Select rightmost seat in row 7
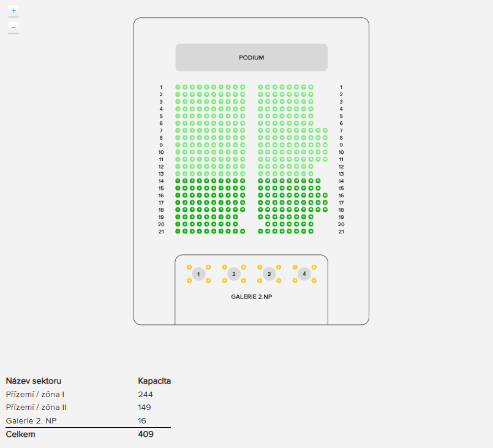This screenshot has height=448, width=493. pos(325,131)
